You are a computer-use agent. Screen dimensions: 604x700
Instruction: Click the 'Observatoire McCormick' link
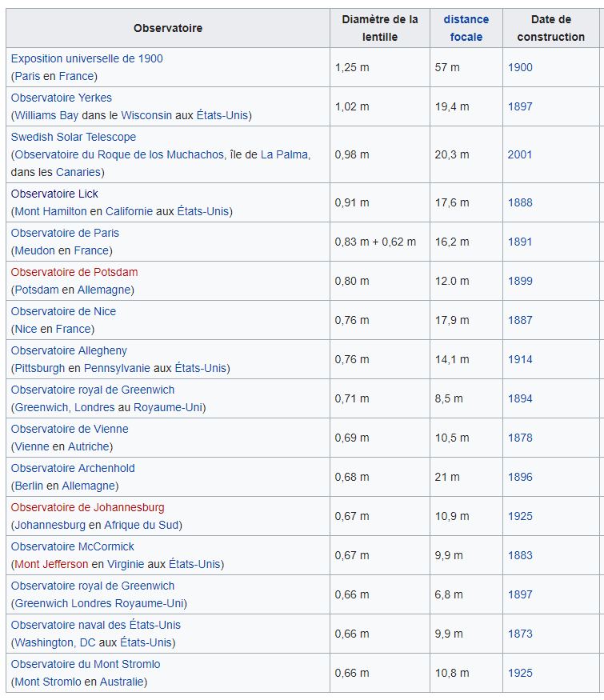point(73,546)
